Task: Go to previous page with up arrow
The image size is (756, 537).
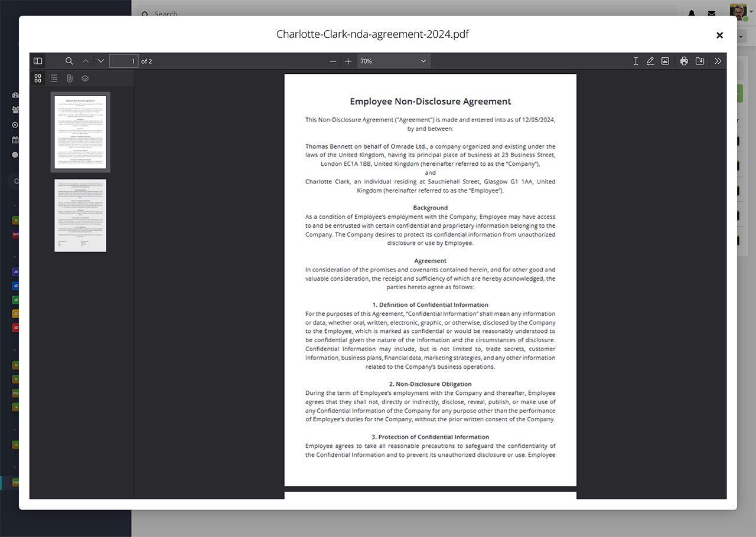Action: click(x=86, y=61)
